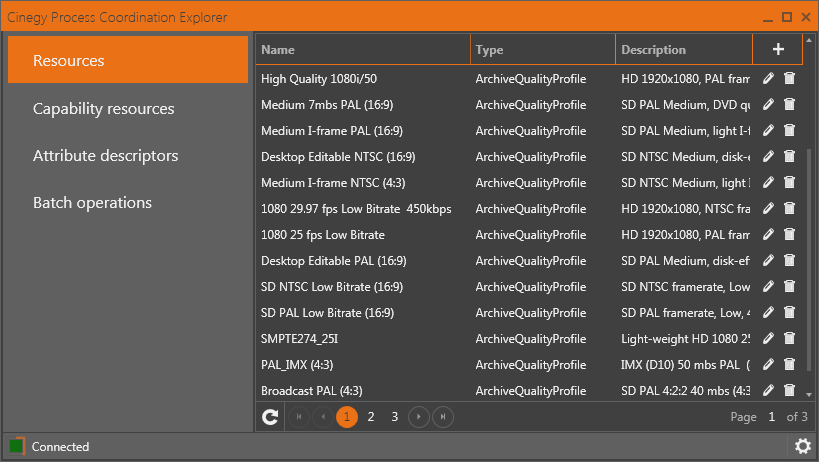Screen dimensions: 819x462
Task: Delete the 1080 25 fps Low Bitrate row
Action: click(x=789, y=234)
